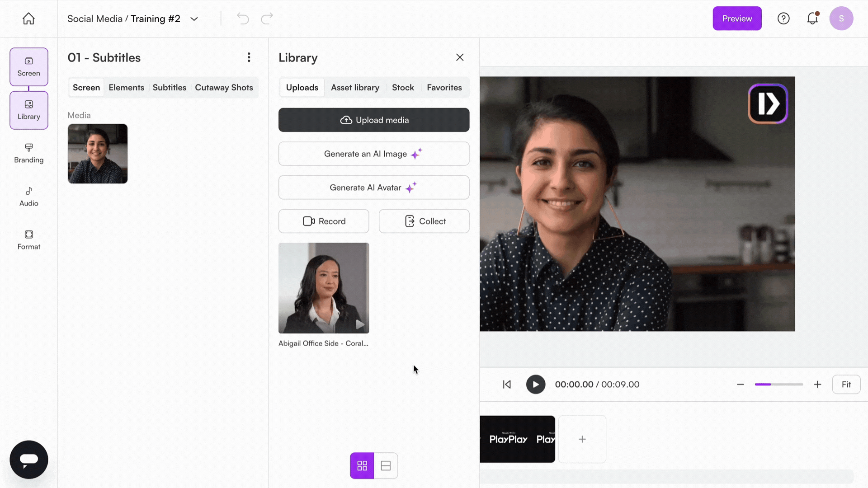Expand the Training #2 project dropdown
The image size is (868, 488).
pyautogui.click(x=194, y=19)
